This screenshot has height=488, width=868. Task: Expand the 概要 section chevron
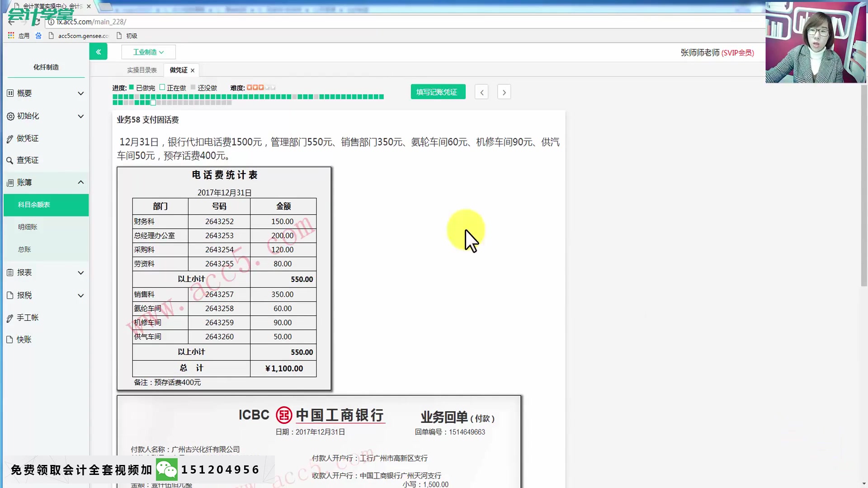pos(80,93)
